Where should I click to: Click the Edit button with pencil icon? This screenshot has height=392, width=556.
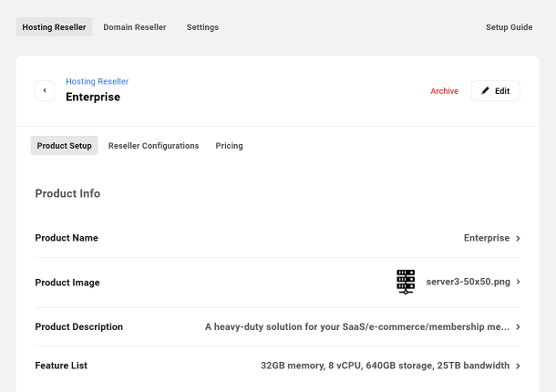pyautogui.click(x=495, y=91)
